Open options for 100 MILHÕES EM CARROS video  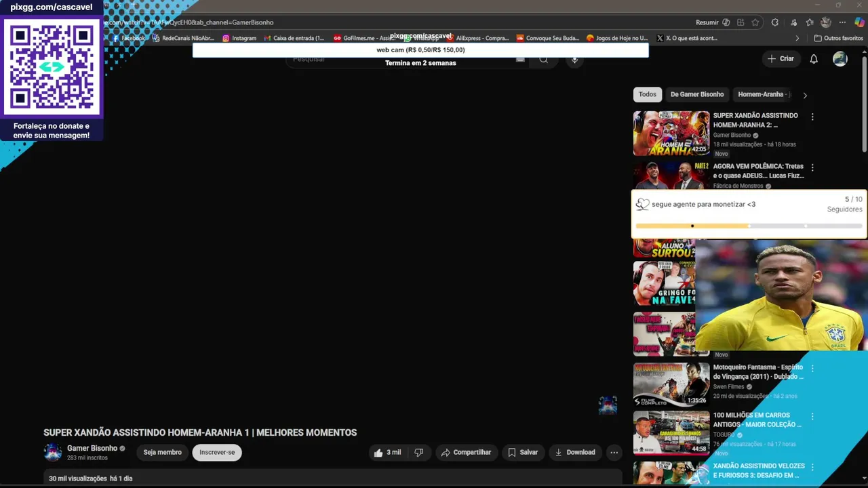(812, 416)
